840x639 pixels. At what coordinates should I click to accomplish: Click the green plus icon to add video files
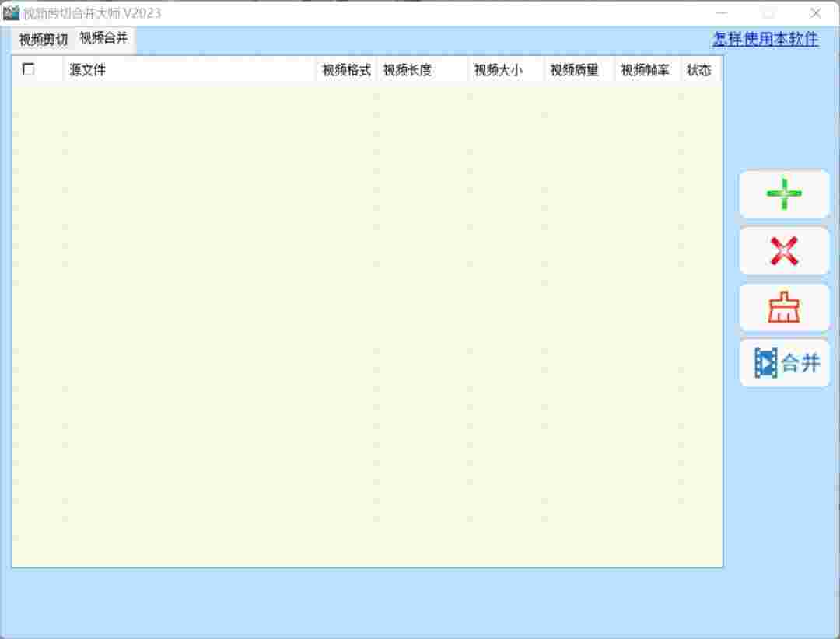pyautogui.click(x=783, y=194)
